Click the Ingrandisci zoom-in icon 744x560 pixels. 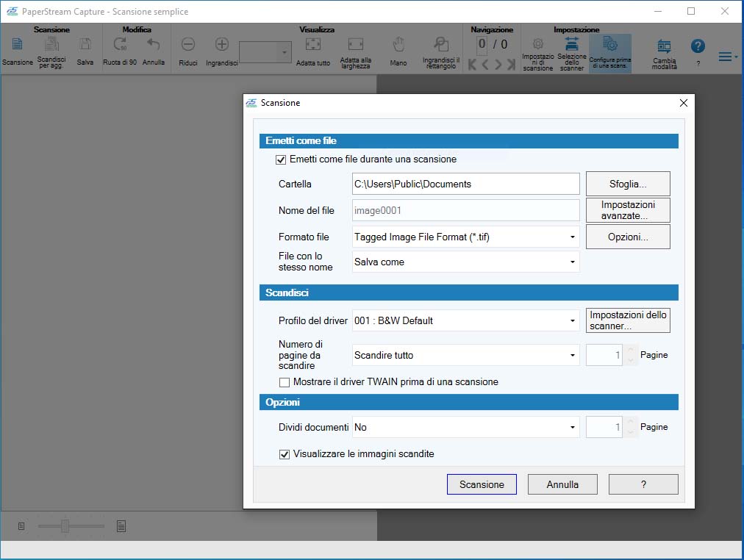click(221, 46)
